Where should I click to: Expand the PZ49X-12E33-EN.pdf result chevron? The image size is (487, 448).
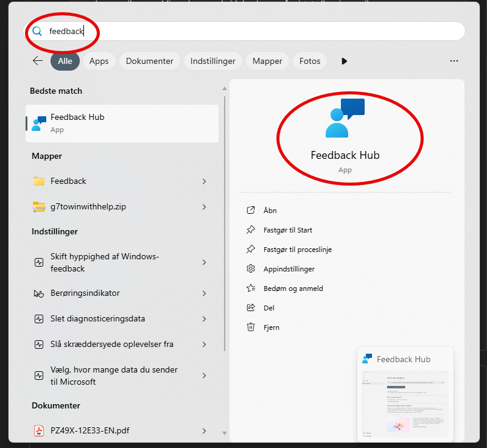click(x=204, y=431)
